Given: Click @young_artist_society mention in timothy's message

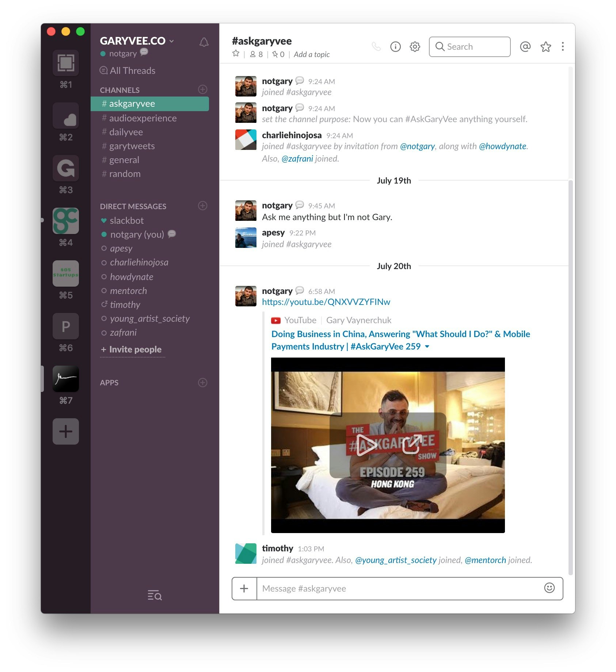Looking at the screenshot, I should 396,560.
